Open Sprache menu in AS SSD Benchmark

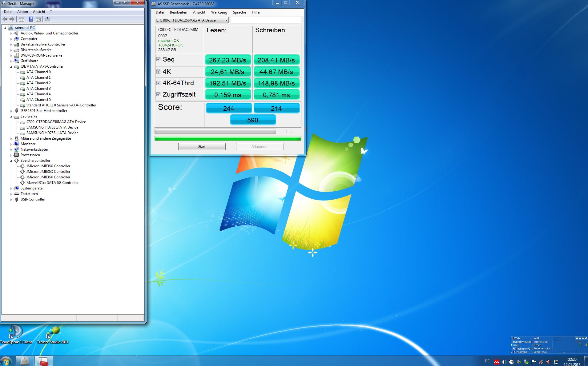pyautogui.click(x=239, y=12)
